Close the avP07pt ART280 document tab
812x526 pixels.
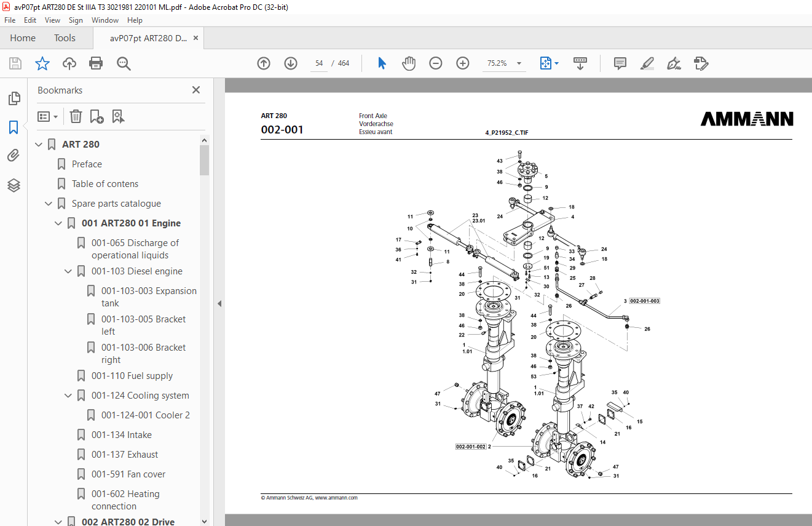coord(195,38)
